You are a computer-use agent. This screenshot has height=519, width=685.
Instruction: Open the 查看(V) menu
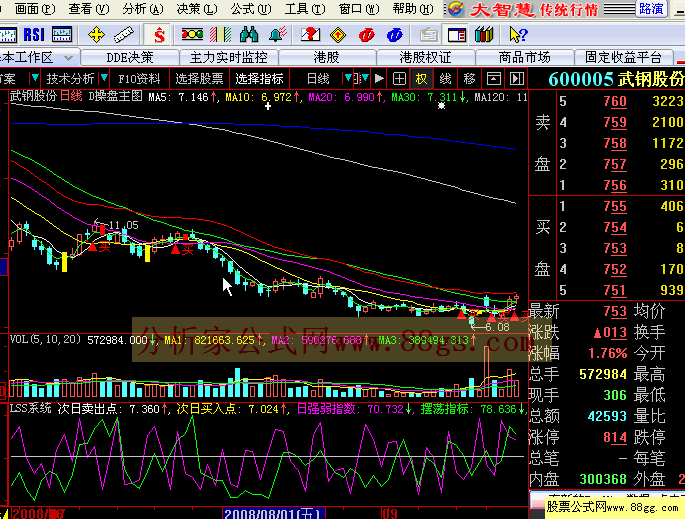click(x=89, y=9)
